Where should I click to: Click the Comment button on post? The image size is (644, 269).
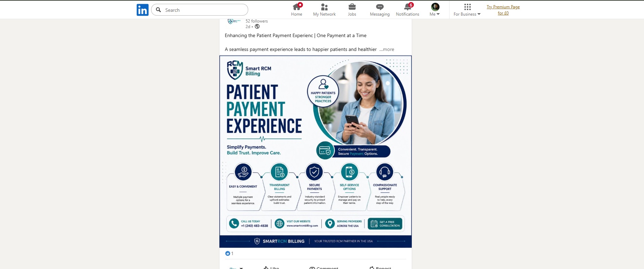[324, 267]
